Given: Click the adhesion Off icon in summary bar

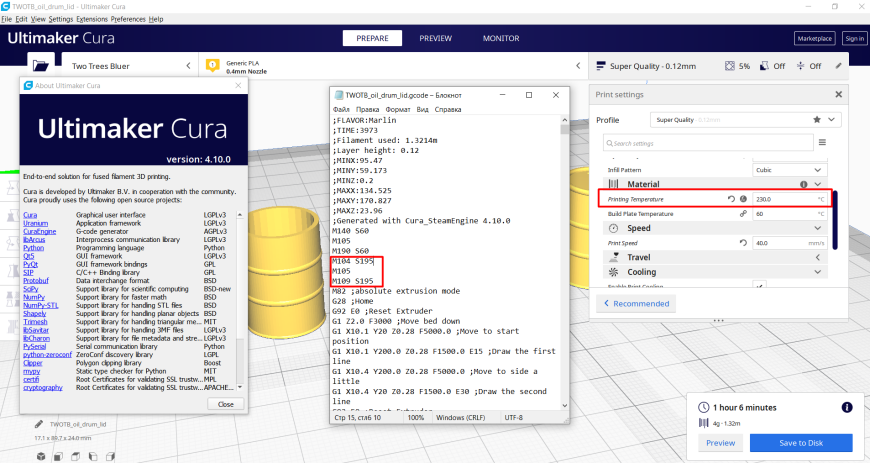Looking at the screenshot, I should click(800, 66).
